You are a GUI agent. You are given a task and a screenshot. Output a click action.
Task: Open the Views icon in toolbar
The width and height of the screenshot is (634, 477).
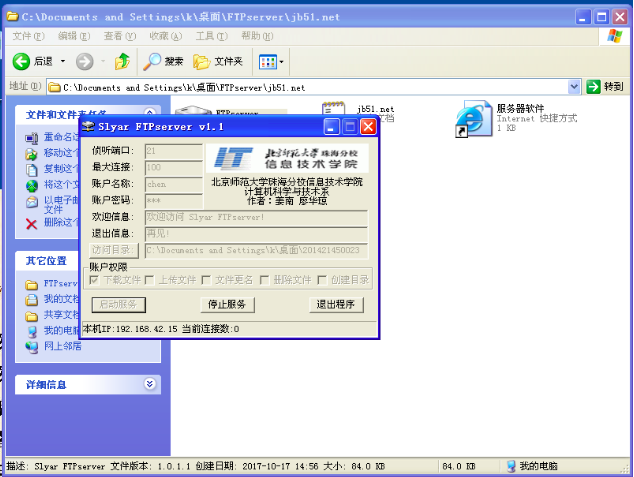(268, 62)
